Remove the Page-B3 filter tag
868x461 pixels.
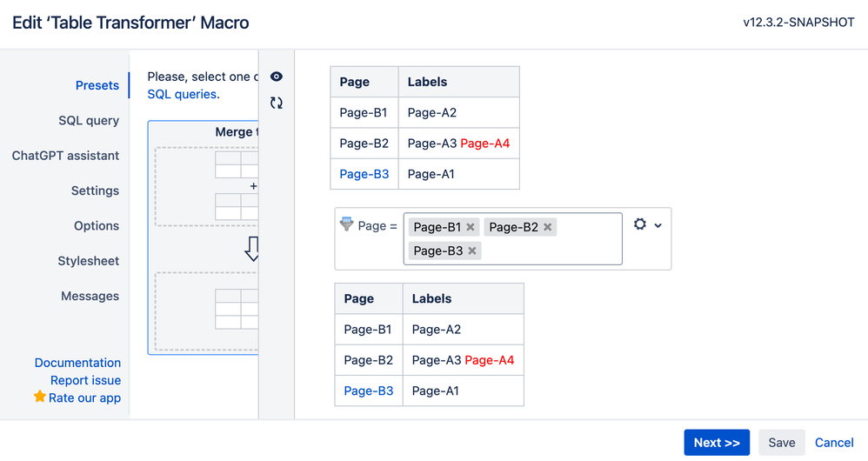click(x=472, y=251)
